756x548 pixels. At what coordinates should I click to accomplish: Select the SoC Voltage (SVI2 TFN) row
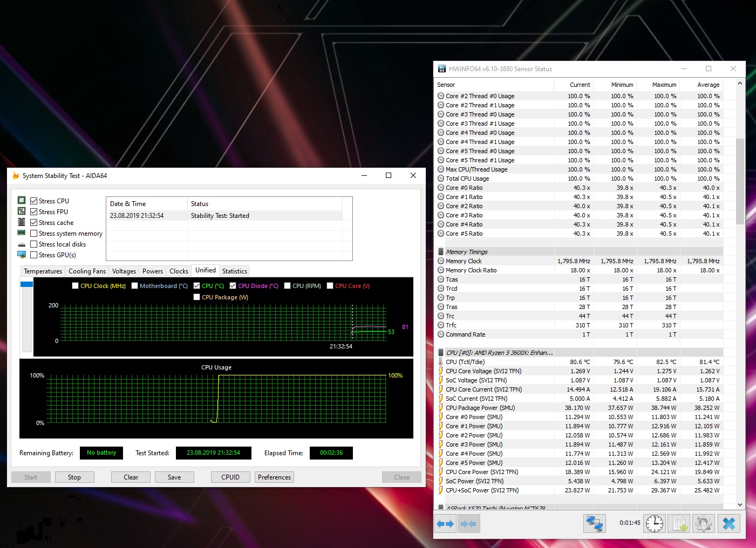coord(579,380)
